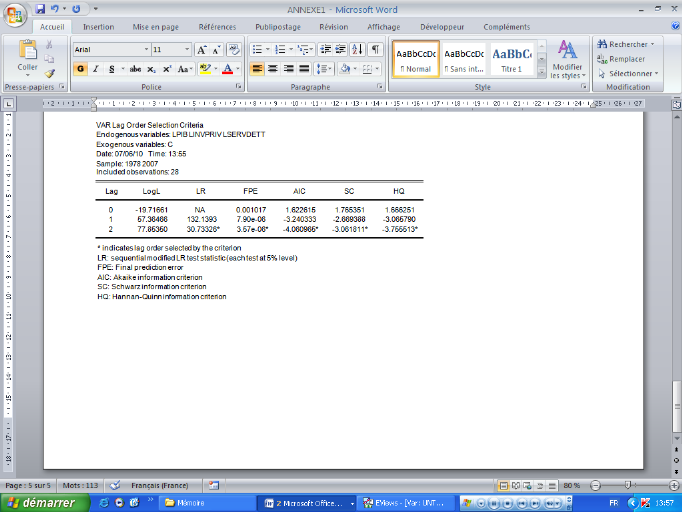682x512 pixels.
Task: Open line spacing dropdown
Action: tap(324, 69)
